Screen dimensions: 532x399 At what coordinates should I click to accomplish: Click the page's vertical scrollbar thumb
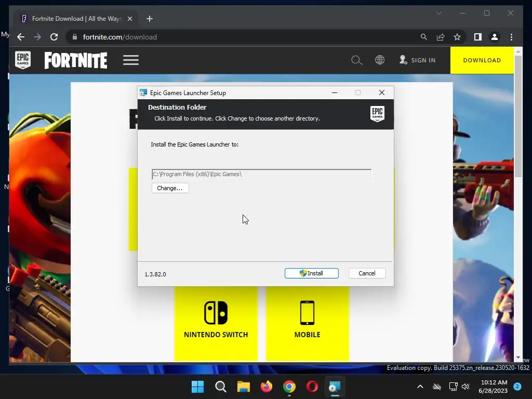tap(518, 116)
